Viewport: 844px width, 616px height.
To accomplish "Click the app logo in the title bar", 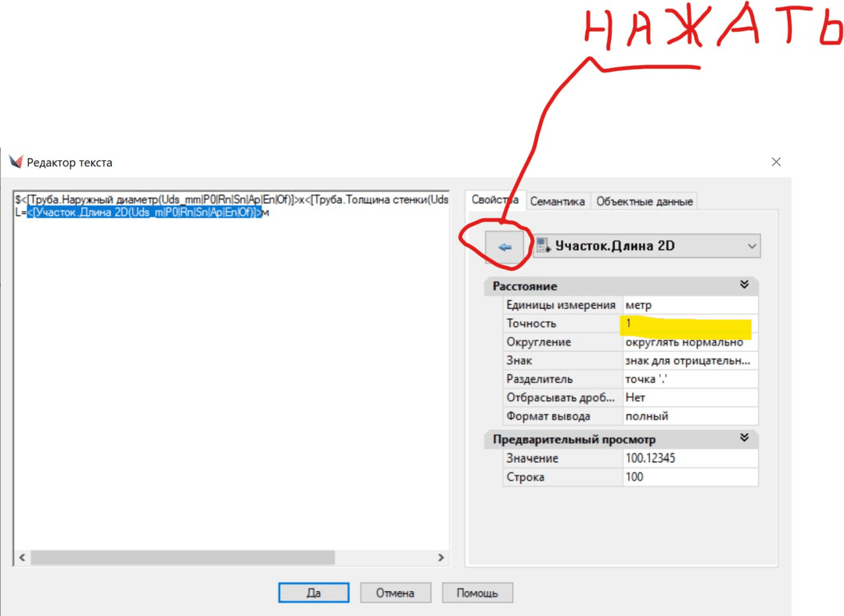I will (15, 162).
